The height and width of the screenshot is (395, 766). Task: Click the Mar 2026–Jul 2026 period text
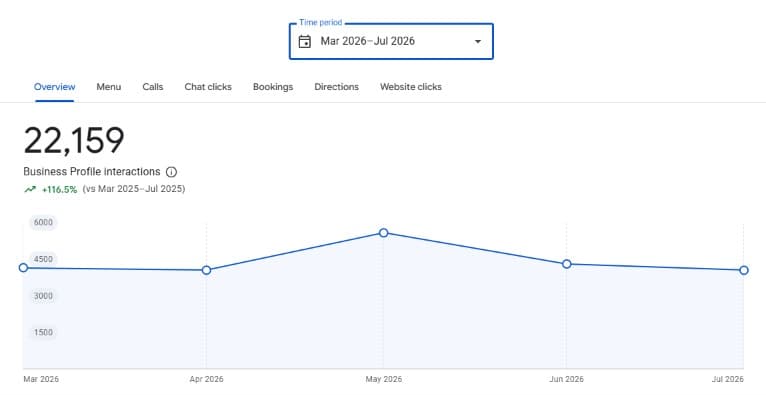click(367, 41)
